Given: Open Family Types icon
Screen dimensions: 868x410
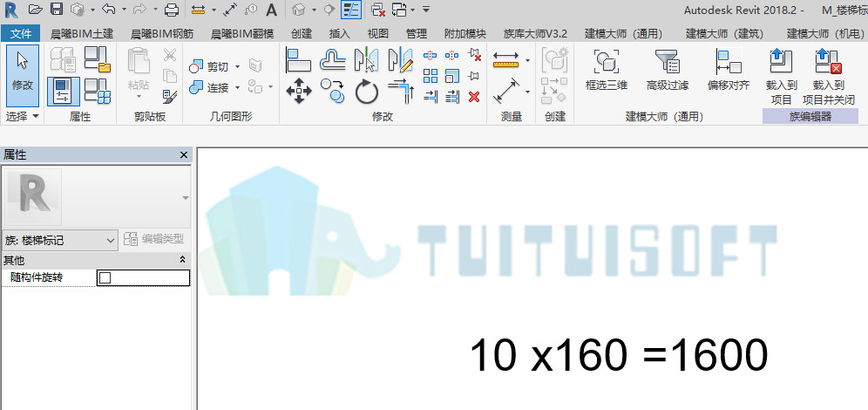Looking at the screenshot, I should coord(98,92).
